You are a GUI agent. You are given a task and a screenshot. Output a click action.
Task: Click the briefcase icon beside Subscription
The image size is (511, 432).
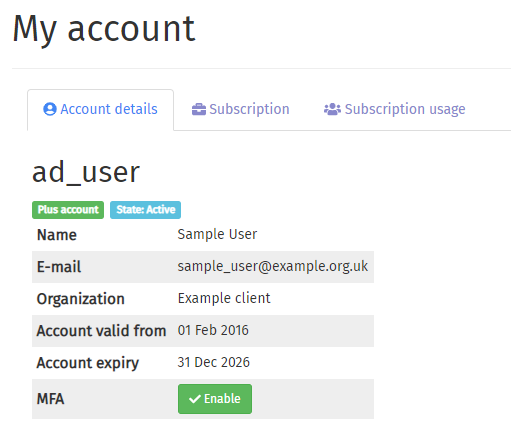pyautogui.click(x=199, y=109)
